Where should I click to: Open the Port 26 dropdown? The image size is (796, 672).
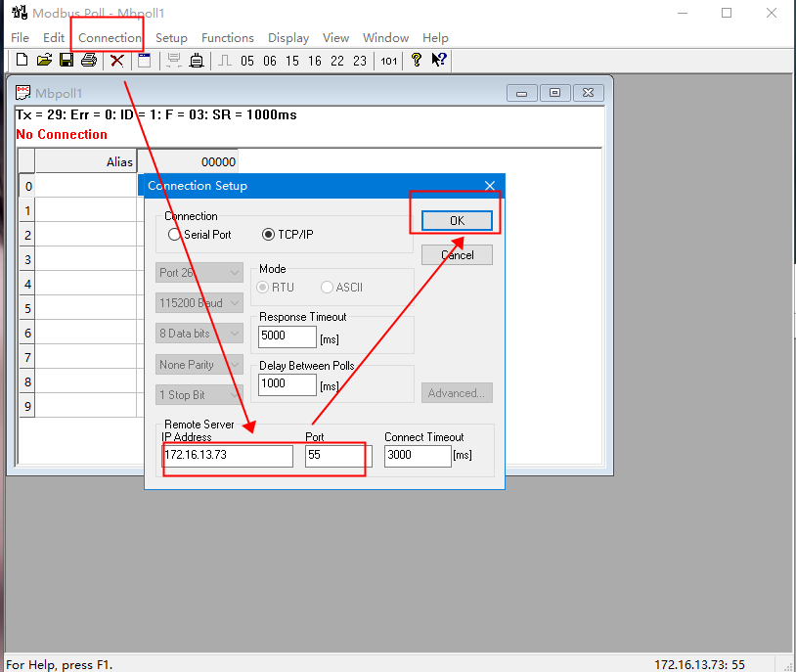click(199, 273)
